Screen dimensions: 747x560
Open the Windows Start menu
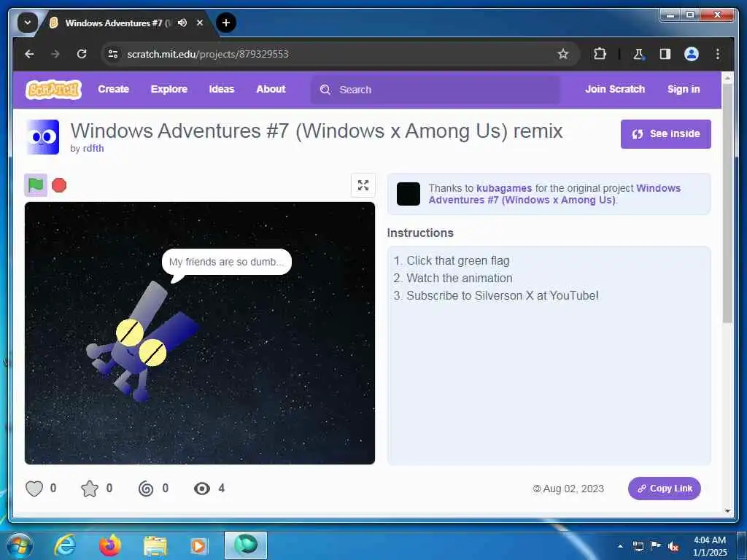click(x=20, y=545)
